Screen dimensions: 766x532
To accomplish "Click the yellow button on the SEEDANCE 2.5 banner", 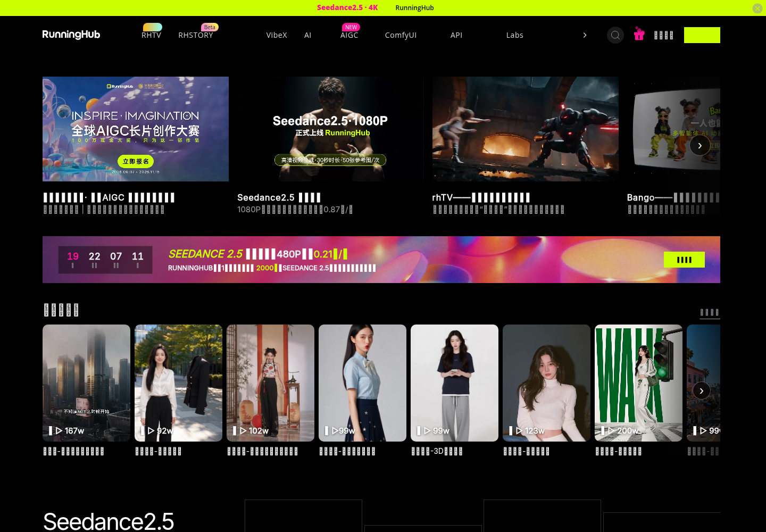I will point(684,260).
